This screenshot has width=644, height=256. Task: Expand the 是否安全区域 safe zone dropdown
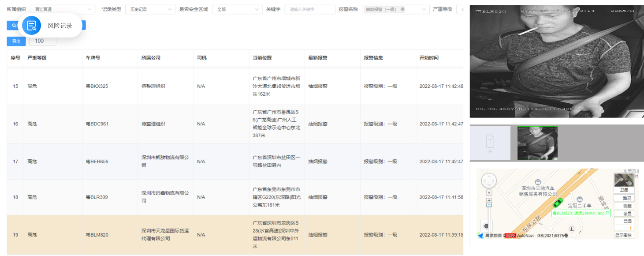pyautogui.click(x=237, y=9)
